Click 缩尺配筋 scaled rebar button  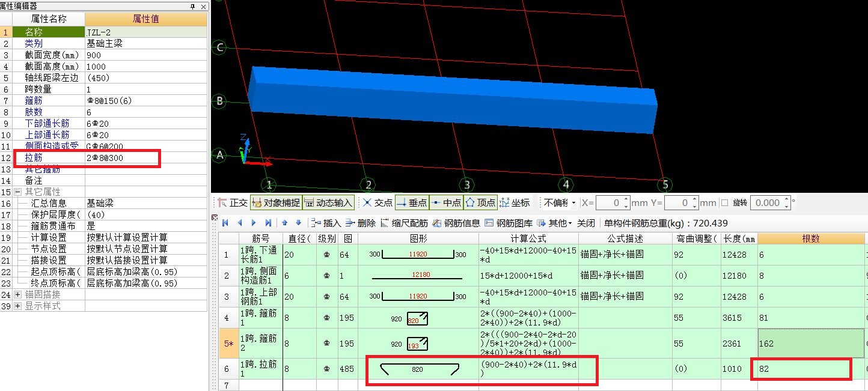click(404, 223)
